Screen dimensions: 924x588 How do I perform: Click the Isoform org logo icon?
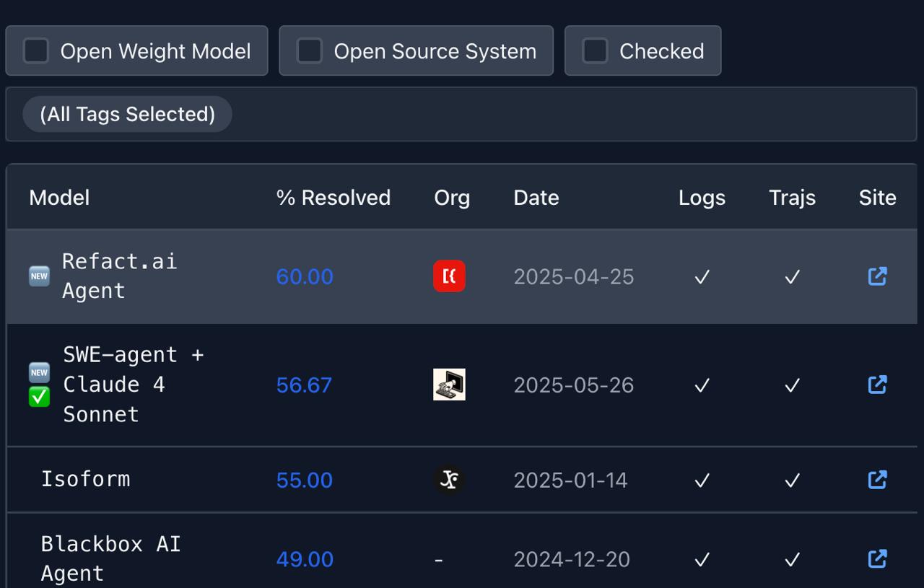pyautogui.click(x=449, y=480)
